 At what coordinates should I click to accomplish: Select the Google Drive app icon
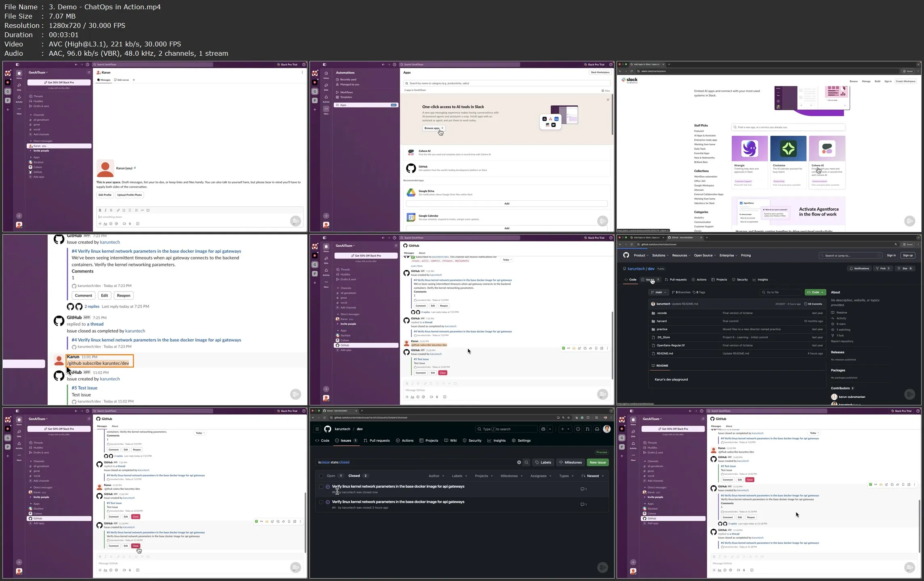(x=411, y=193)
